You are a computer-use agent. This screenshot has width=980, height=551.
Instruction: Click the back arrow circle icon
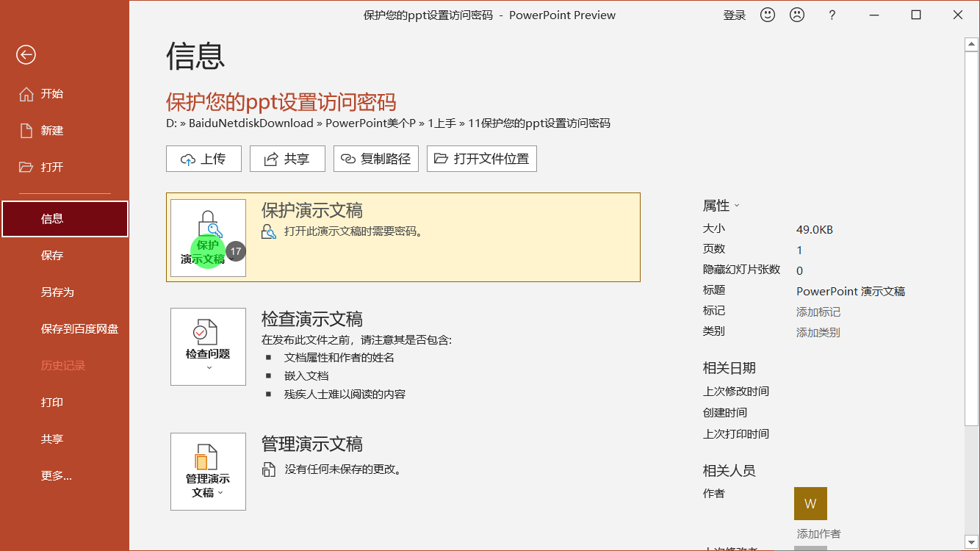coord(26,54)
